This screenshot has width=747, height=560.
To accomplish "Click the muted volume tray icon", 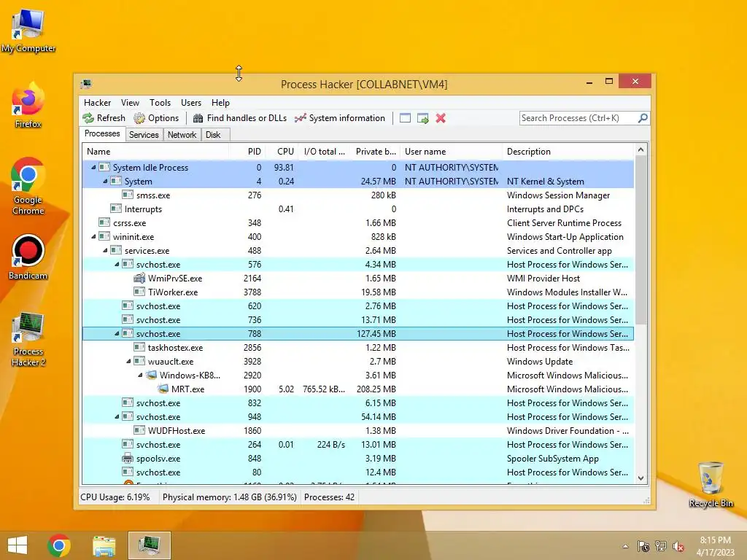I will coord(678,546).
